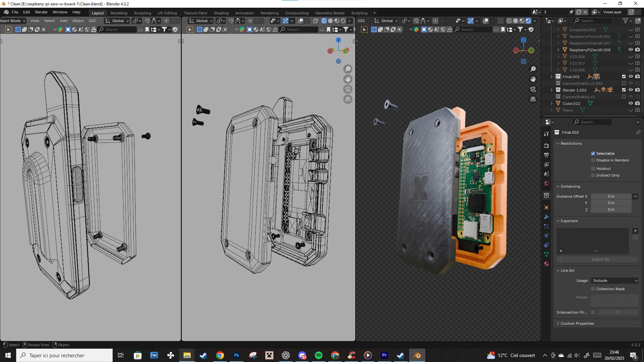Click the Instance Offset X field
Viewport: 644px width, 362px height.
[x=611, y=196]
